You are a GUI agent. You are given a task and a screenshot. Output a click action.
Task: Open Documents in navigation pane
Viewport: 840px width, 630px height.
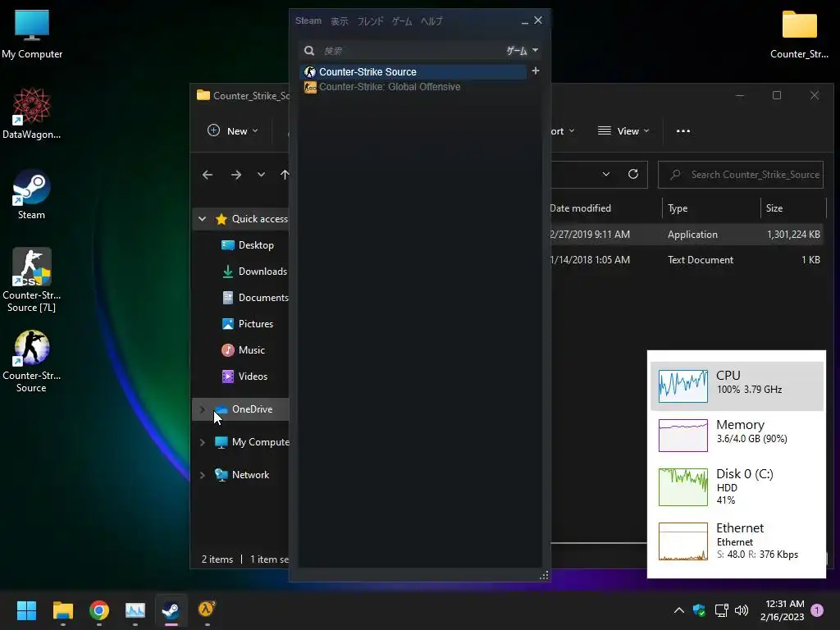click(x=255, y=297)
